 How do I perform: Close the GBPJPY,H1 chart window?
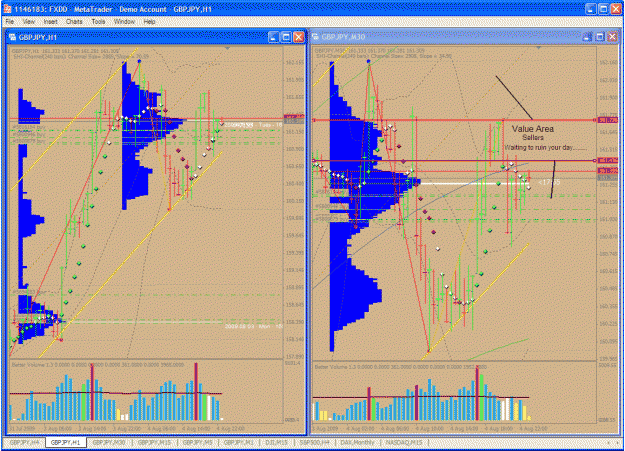(299, 37)
